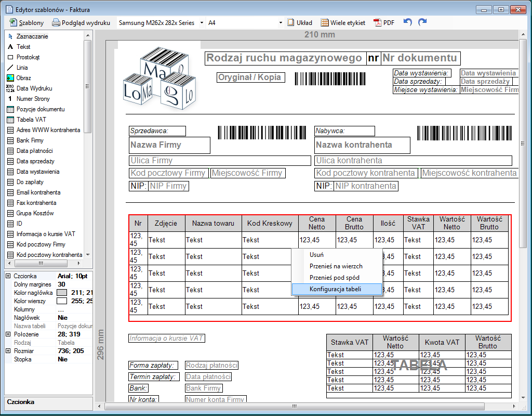The width and height of the screenshot is (532, 416).
Task: Click the redo arrow icon
Action: 422,22
